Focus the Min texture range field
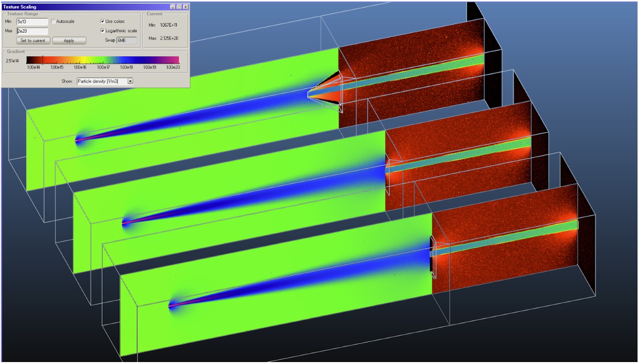 tap(32, 22)
